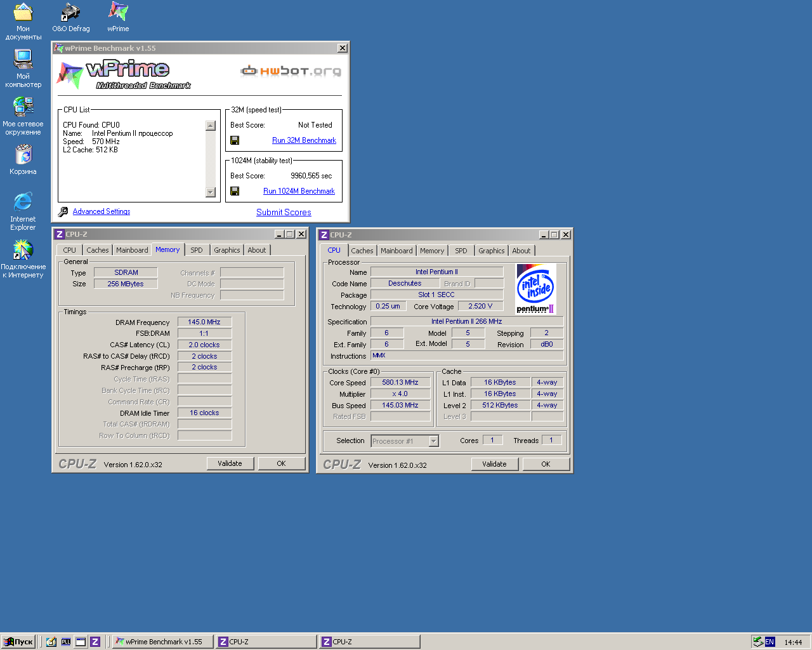This screenshot has height=650, width=812.
Task: Launch the Internet Explorer desktop icon
Action: pos(23,211)
